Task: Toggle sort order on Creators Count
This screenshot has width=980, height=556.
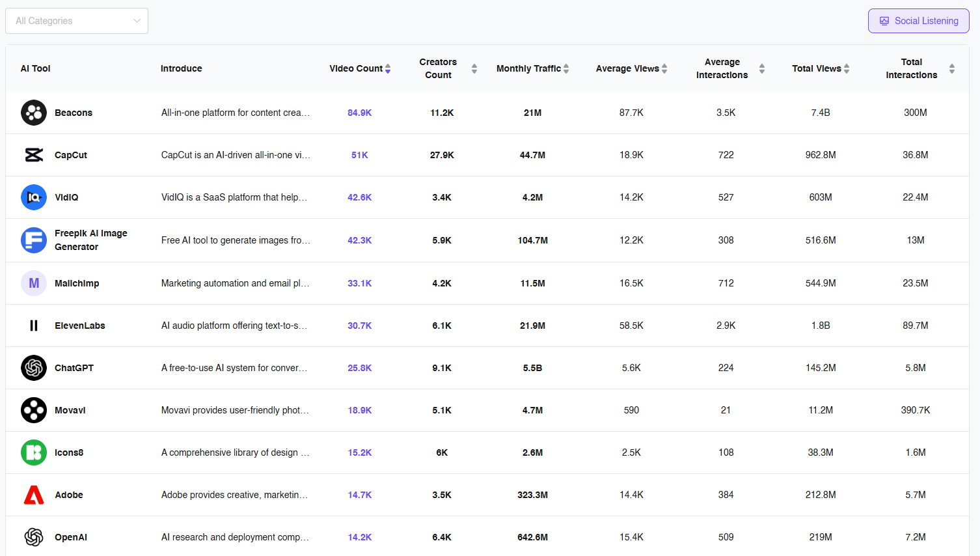Action: point(474,68)
